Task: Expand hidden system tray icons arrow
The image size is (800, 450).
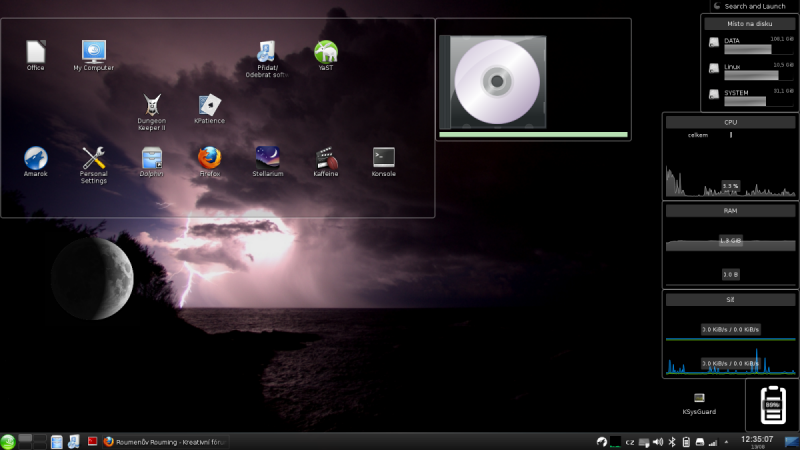Action: point(727,441)
